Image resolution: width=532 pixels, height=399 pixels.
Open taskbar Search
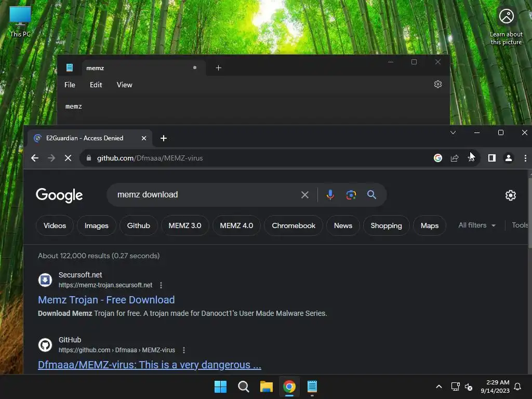tap(243, 387)
